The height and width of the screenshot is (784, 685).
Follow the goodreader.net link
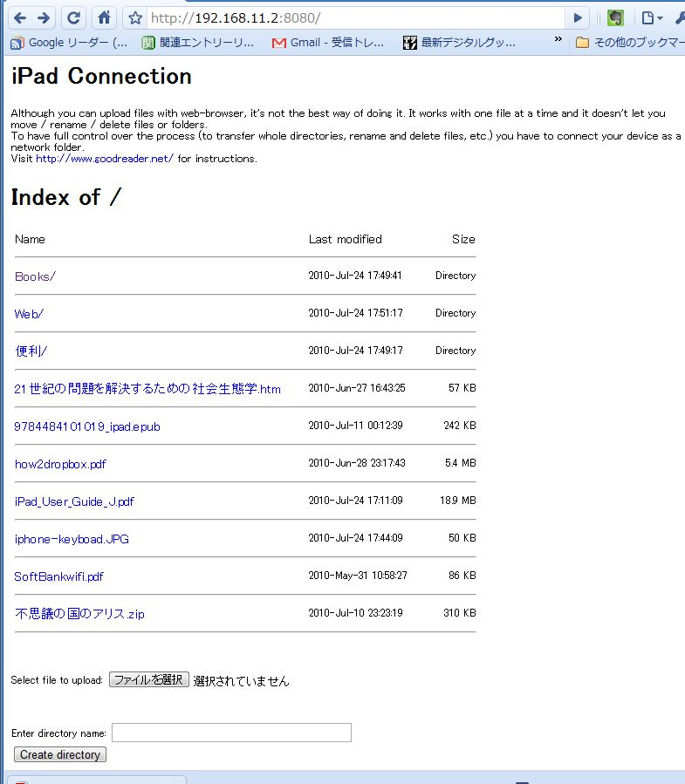point(105,159)
